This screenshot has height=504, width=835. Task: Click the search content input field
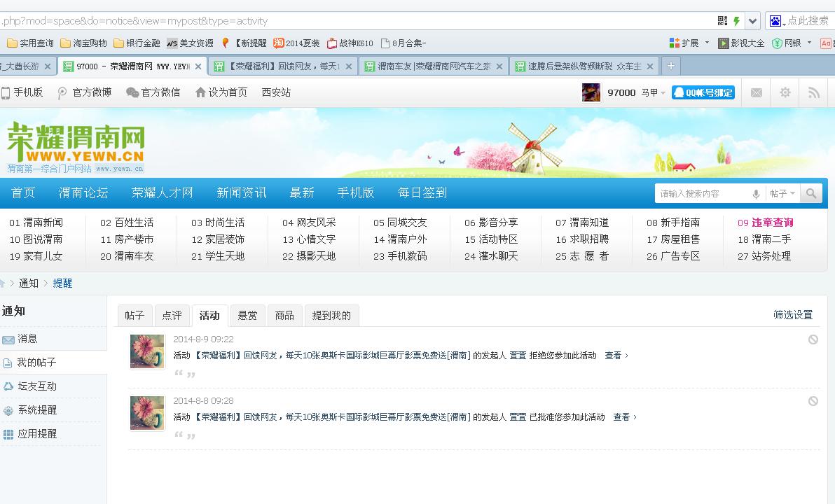(x=703, y=194)
